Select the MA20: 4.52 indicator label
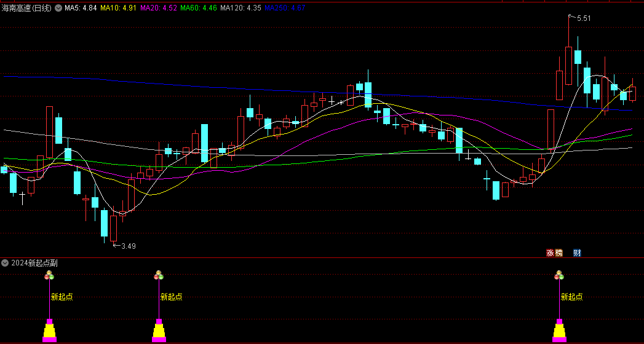Image resolution: width=644 pixels, height=344 pixels. pos(159,8)
